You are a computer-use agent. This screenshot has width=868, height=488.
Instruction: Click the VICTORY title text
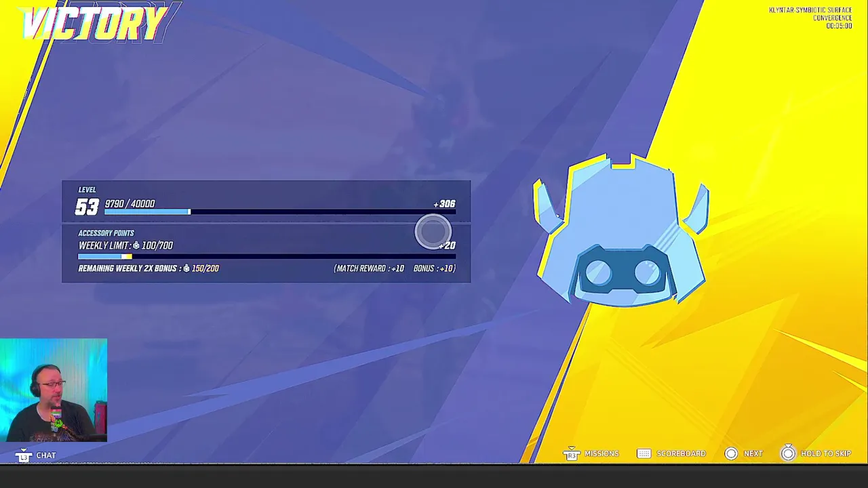tap(94, 24)
